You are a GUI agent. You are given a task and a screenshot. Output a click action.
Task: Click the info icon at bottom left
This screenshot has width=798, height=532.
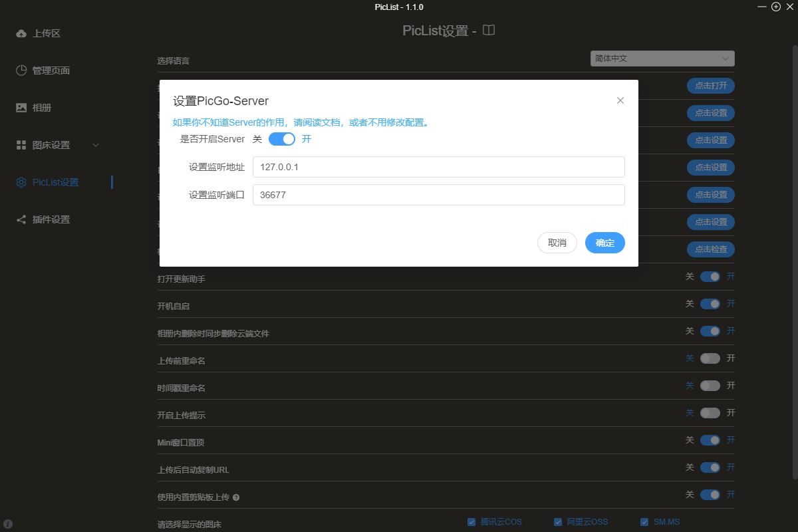tap(8, 524)
